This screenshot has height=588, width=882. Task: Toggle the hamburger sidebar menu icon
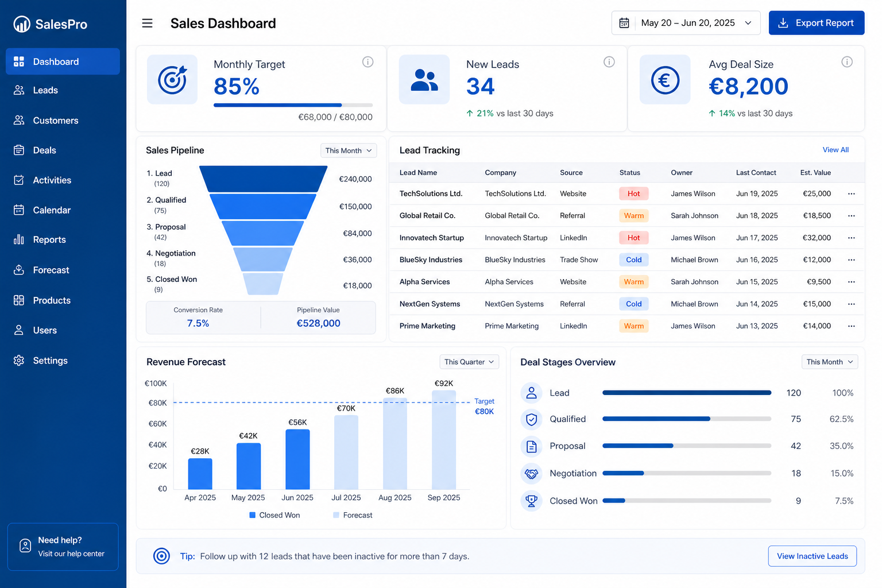coord(148,24)
